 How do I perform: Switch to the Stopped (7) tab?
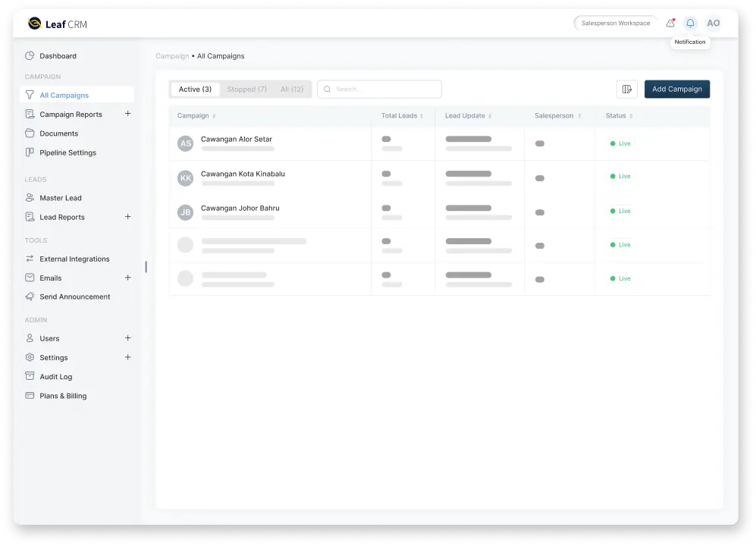246,89
